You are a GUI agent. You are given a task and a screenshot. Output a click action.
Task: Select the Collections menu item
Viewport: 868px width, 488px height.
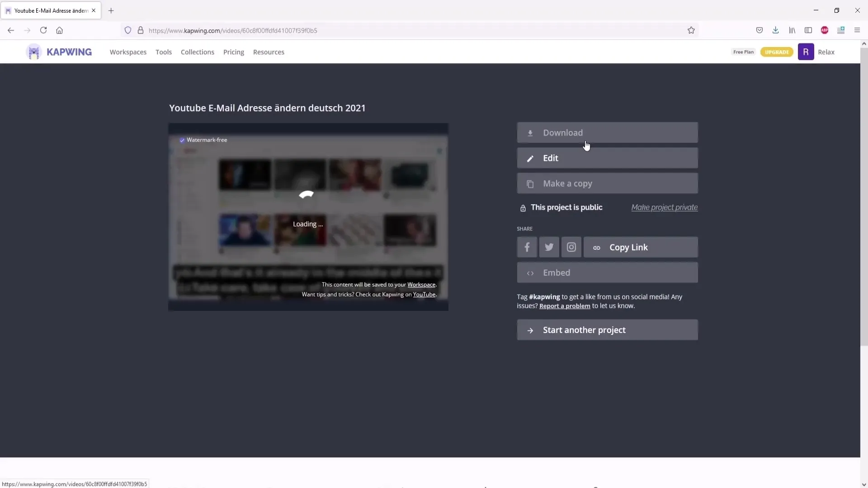[197, 52]
